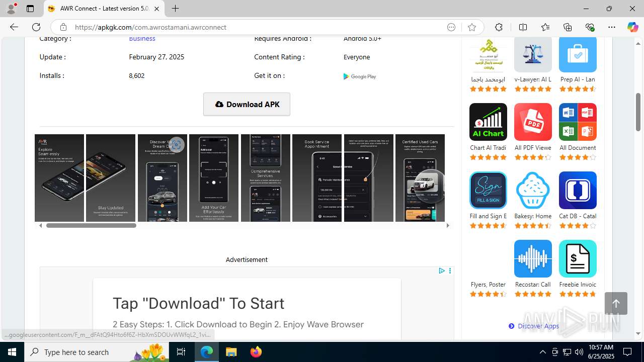
Task: Open the browser Extensions icon
Action: click(499, 27)
